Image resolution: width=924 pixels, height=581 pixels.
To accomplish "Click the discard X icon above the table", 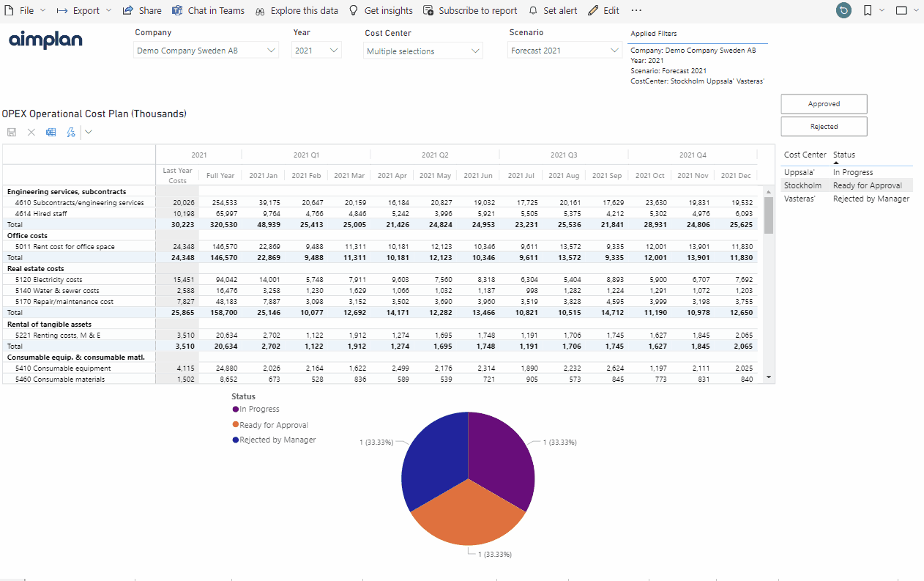I will click(x=31, y=132).
